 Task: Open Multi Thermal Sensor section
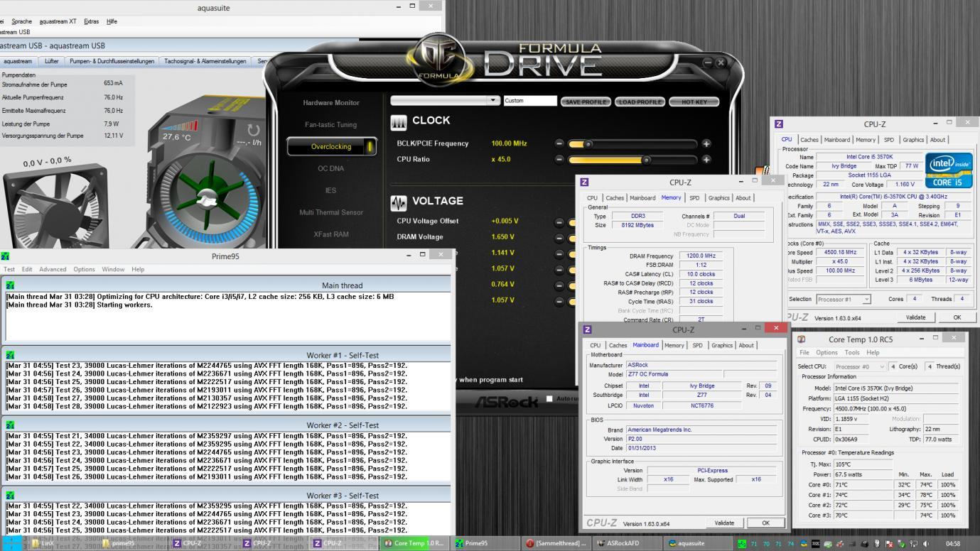[x=331, y=212]
